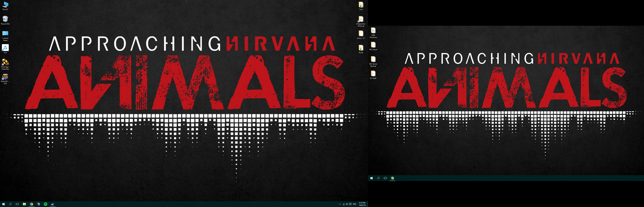Screen dimensions: 644x207
Task: Click the Show Desktop sliver beside the clock
Action: (368, 204)
